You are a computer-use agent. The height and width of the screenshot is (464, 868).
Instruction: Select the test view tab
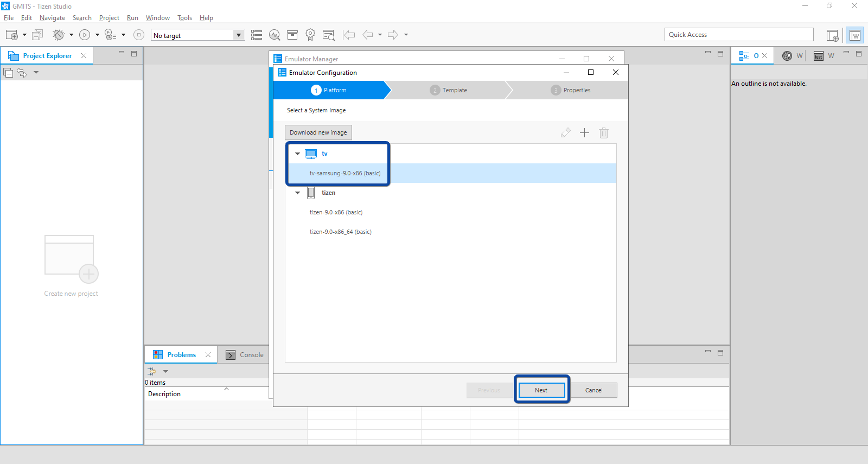tap(824, 56)
